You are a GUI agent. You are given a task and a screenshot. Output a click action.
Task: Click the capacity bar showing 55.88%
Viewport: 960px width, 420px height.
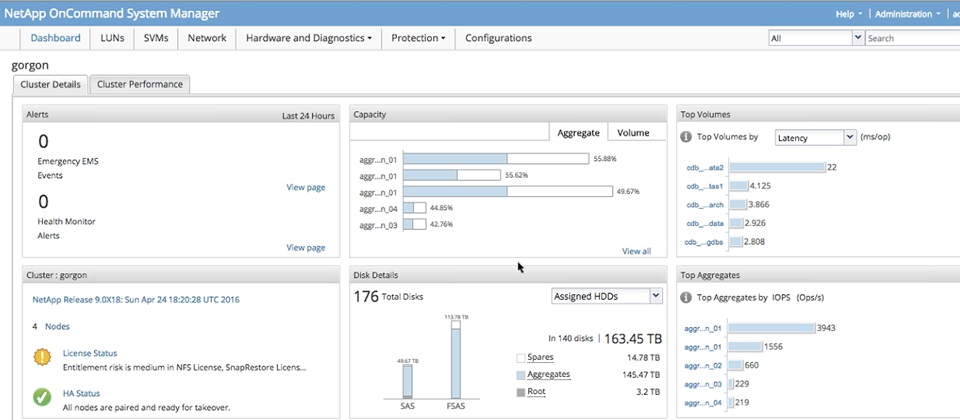(496, 159)
